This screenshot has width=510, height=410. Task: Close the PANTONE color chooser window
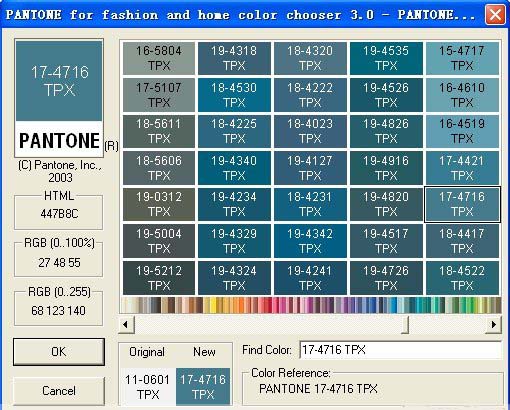495,15
